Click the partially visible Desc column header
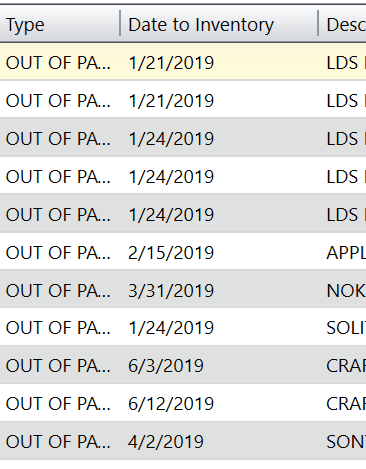366x469 pixels. click(343, 24)
